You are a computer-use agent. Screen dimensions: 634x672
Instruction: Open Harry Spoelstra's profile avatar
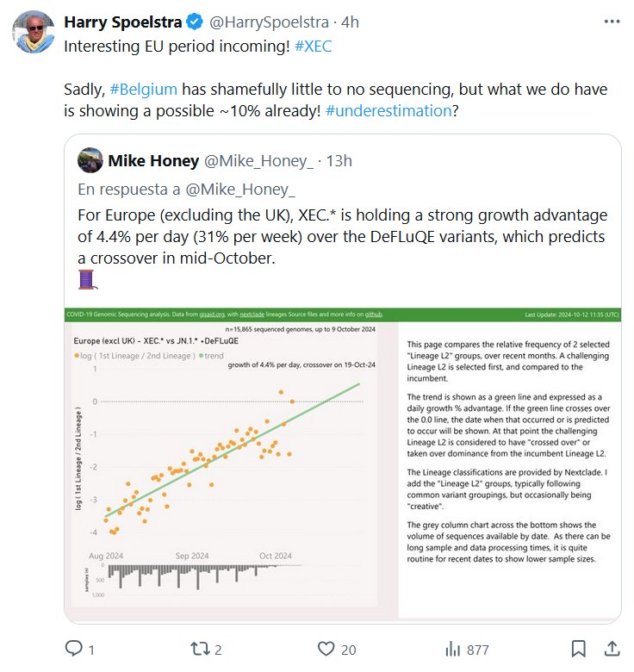tap(34, 32)
